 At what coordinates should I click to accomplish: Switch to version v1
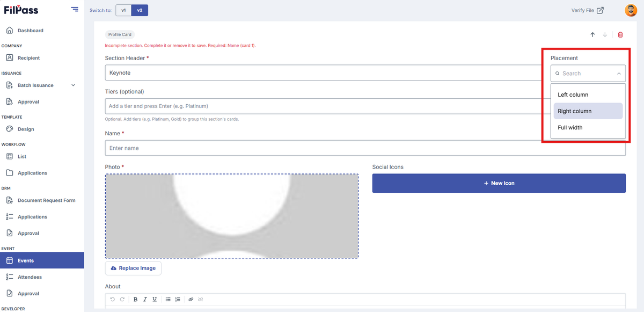point(123,10)
